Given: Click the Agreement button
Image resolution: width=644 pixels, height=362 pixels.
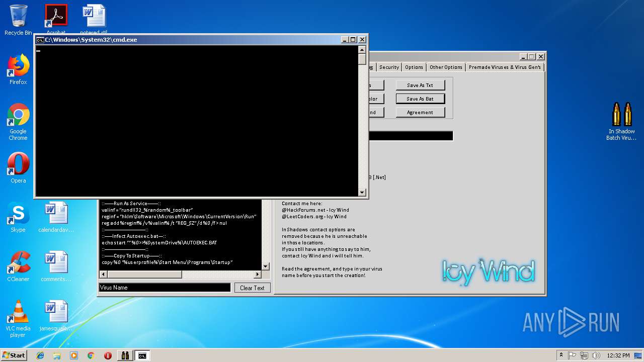Looking at the screenshot, I should (x=420, y=112).
